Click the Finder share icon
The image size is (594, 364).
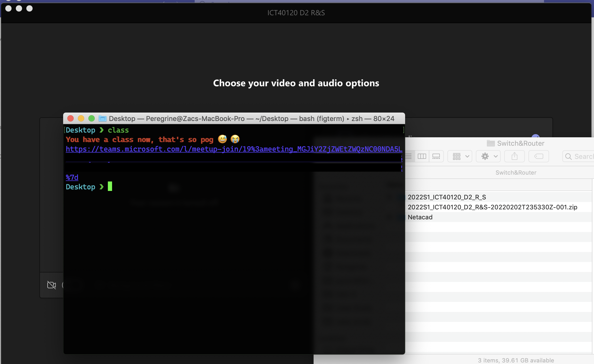coord(514,156)
